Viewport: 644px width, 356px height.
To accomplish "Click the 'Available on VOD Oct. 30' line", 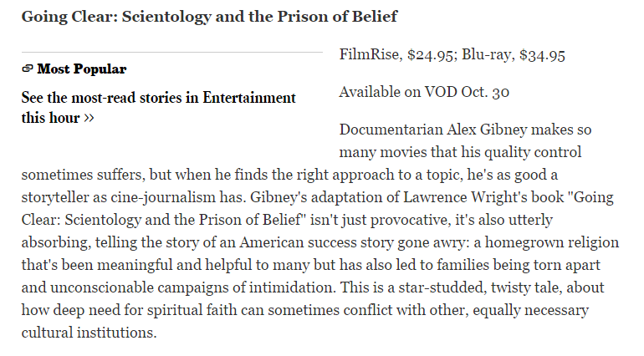I will click(x=424, y=92).
